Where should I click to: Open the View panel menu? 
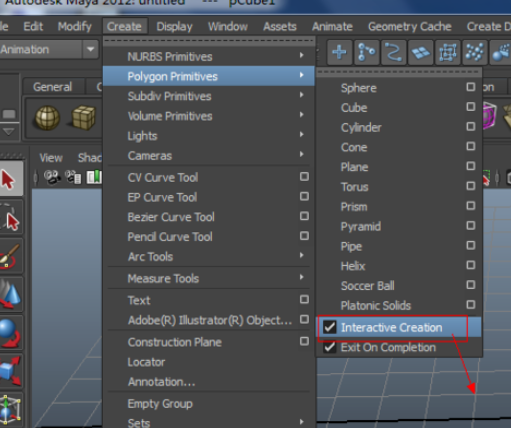coord(51,158)
